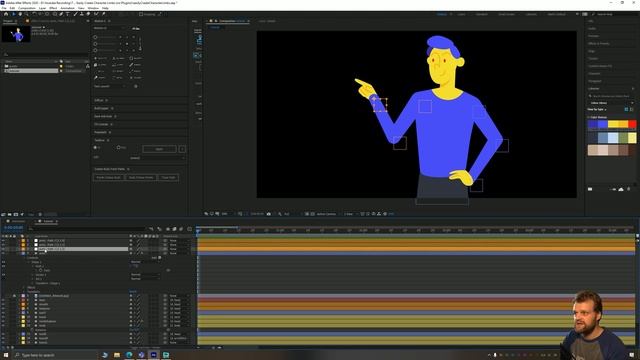
Task: Select the Clone Stamp tool
Action: coord(82,14)
